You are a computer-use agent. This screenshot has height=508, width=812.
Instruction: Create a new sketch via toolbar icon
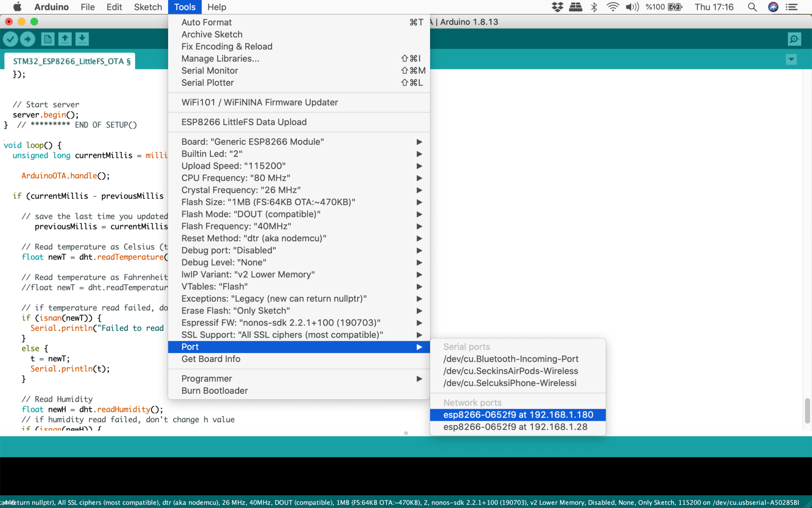click(48, 39)
